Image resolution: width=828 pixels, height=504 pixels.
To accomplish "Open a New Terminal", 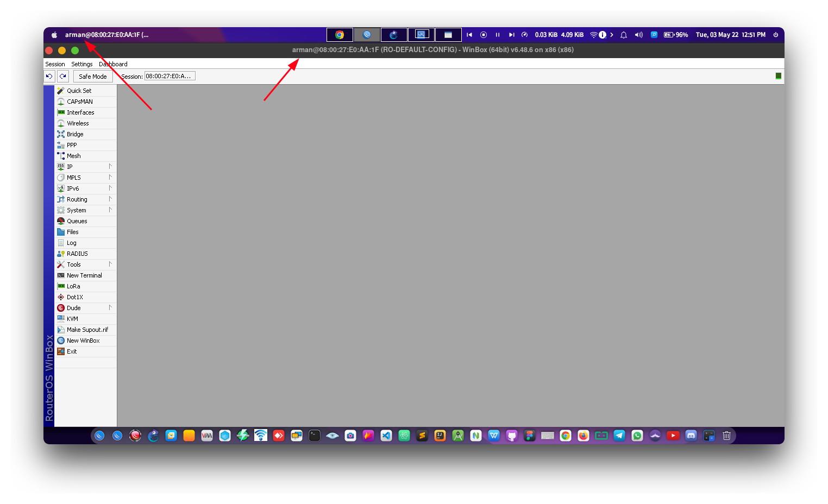I will coord(83,275).
